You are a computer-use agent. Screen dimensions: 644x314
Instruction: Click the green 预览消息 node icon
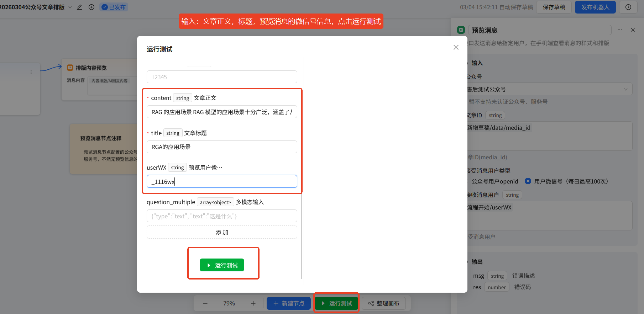point(461,30)
